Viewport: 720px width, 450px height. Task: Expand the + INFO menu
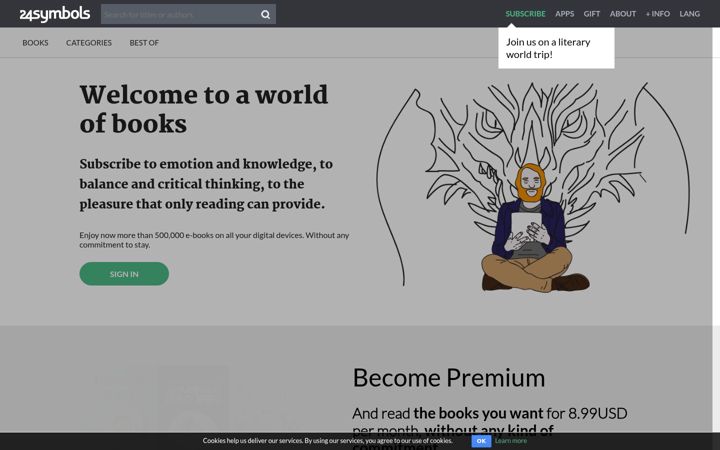pos(658,14)
